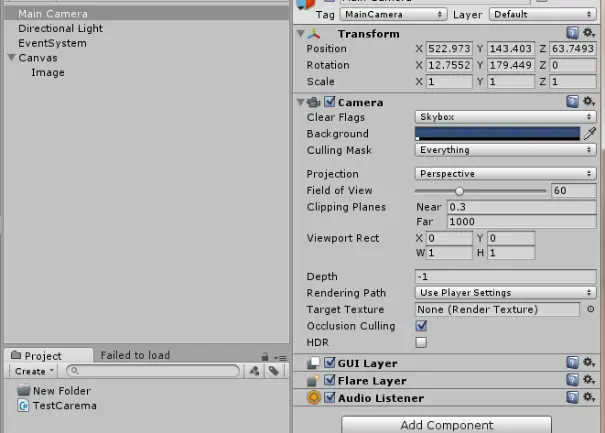This screenshot has width=605, height=433.
Task: Click the Position Z field
Action: (x=573, y=49)
